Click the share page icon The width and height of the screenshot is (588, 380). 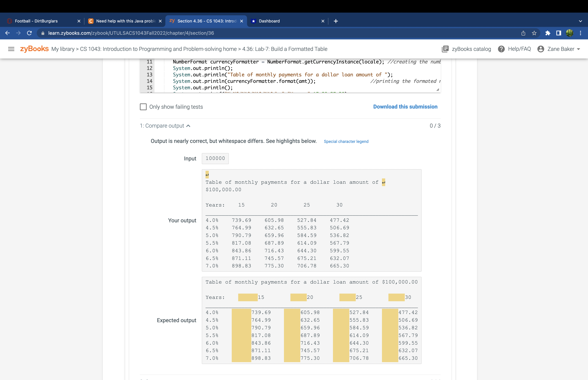click(x=523, y=33)
